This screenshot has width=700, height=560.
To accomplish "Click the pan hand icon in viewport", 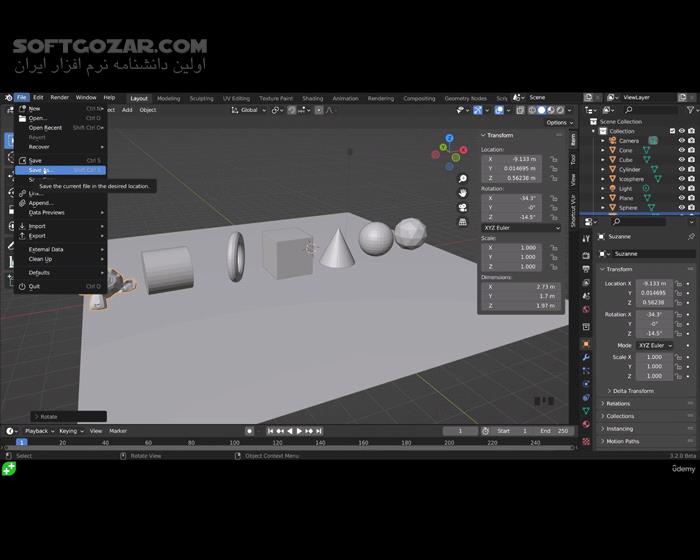I will click(x=465, y=191).
